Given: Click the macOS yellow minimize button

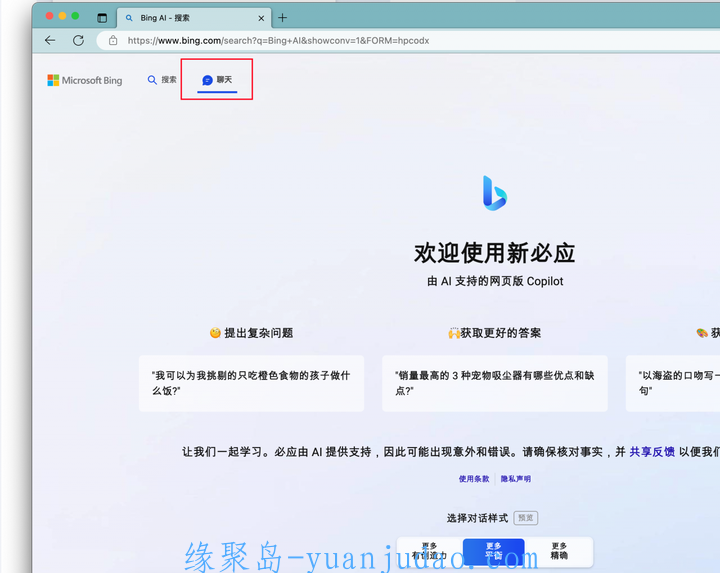Looking at the screenshot, I should (62, 16).
